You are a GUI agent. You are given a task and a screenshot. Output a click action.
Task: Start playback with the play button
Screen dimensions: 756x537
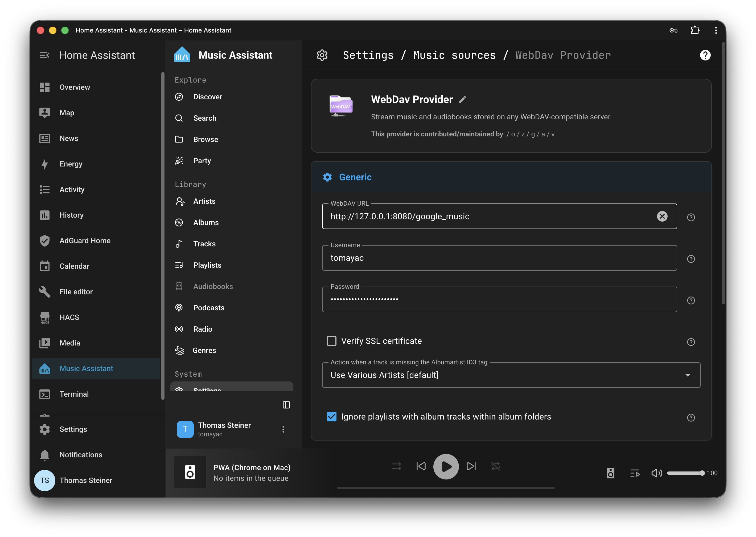[446, 466]
